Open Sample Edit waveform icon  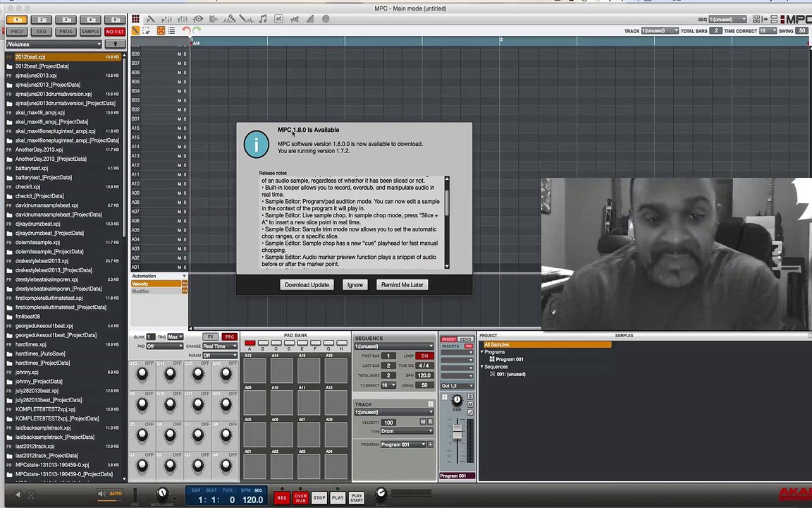(x=246, y=19)
